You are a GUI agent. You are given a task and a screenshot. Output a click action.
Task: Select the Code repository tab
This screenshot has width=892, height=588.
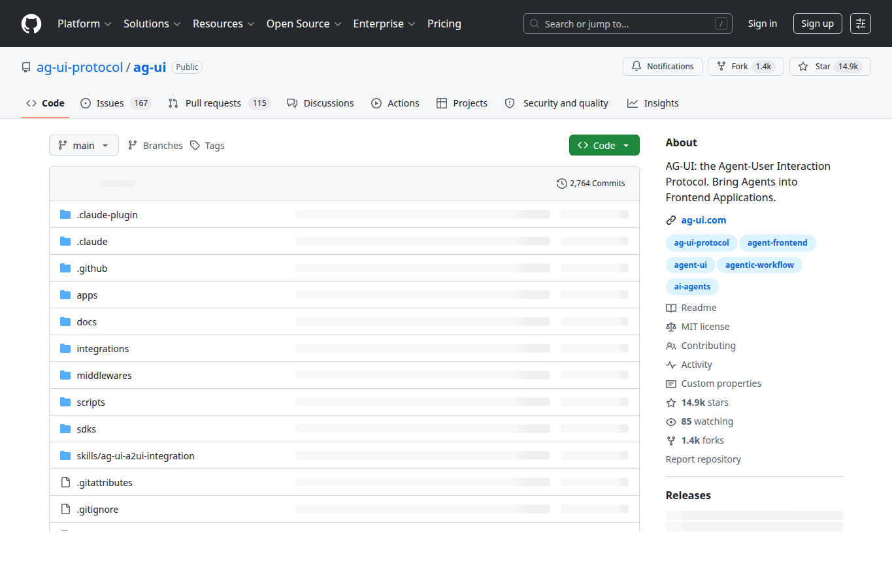click(45, 103)
